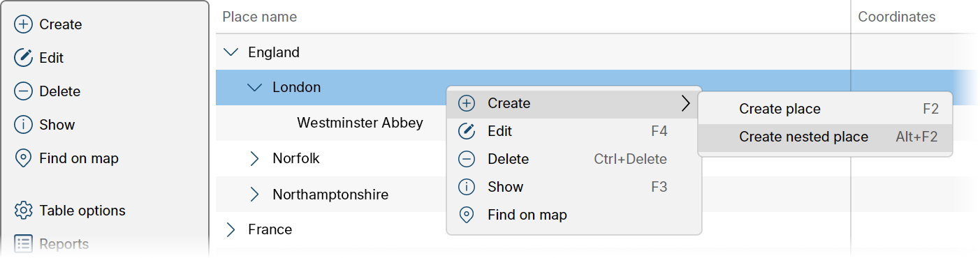Click the map pin icon in context menu
The height and width of the screenshot is (258, 980).
click(x=466, y=215)
